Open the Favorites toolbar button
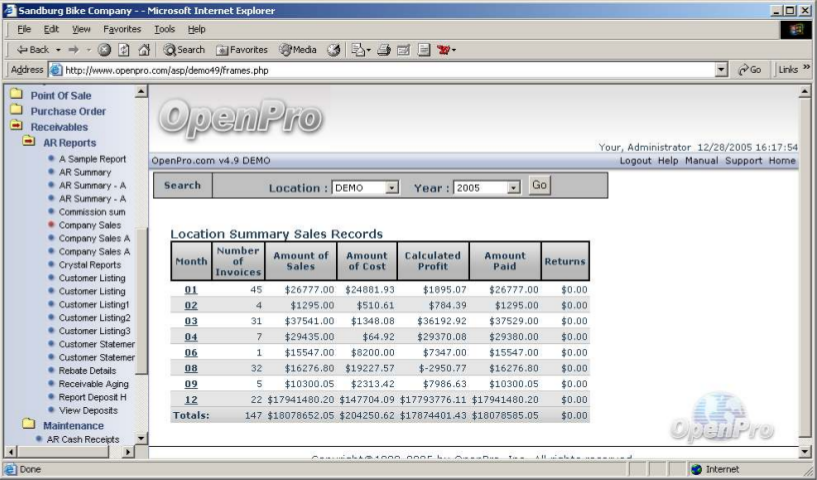The height and width of the screenshot is (480, 817). pos(242,50)
